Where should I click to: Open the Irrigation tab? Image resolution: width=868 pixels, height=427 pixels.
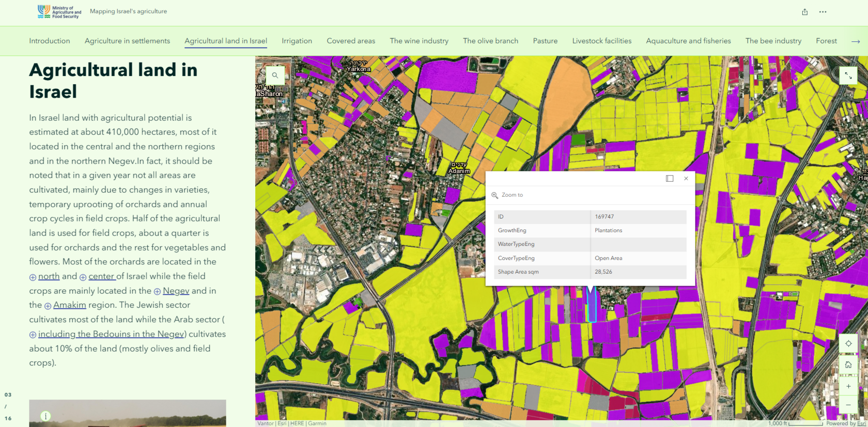(x=297, y=41)
